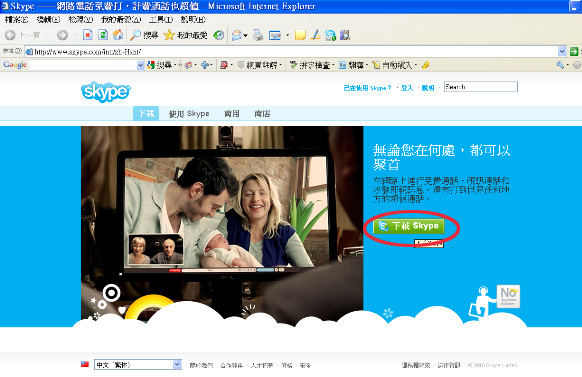The image size is (582, 377).
Task: Click the Sign in link
Action: pos(407,88)
